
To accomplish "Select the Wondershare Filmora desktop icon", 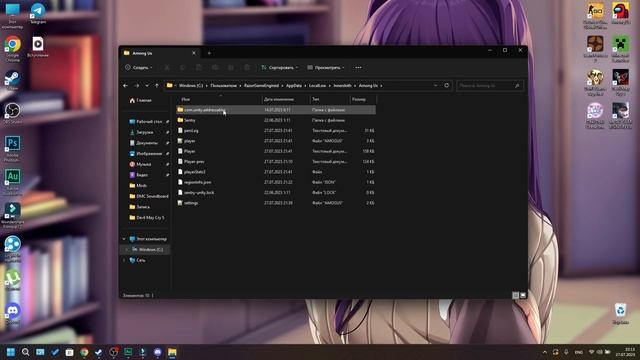I will 12,215.
